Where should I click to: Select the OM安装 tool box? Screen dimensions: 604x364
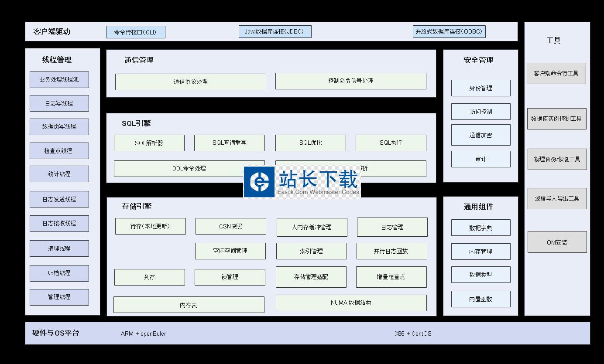(557, 242)
